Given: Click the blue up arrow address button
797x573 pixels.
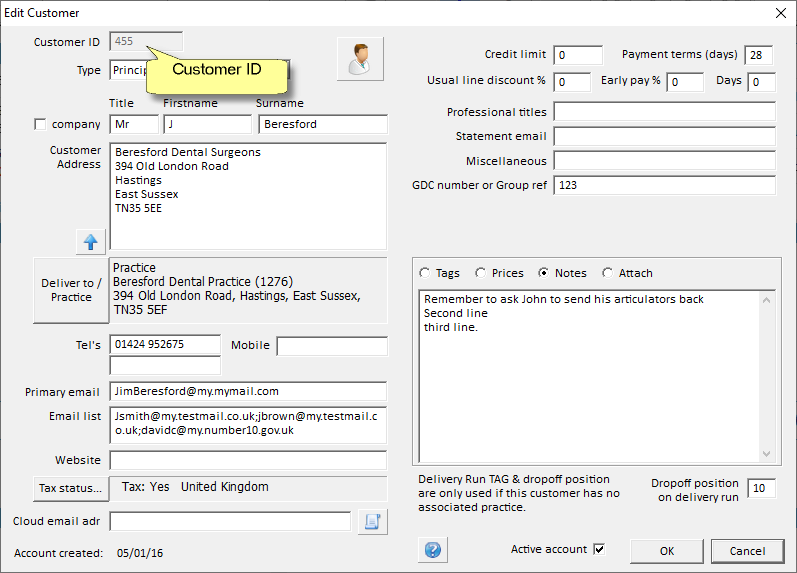Looking at the screenshot, I should (91, 241).
